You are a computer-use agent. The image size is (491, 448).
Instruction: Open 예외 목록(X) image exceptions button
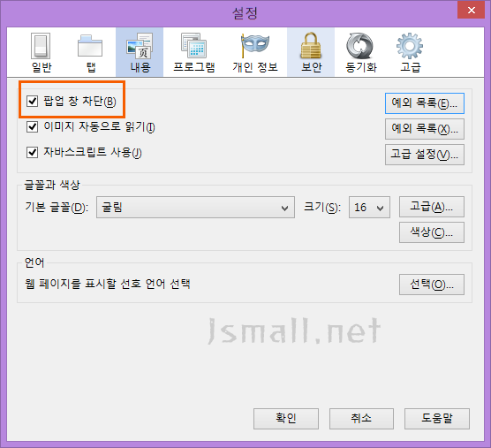point(425,129)
